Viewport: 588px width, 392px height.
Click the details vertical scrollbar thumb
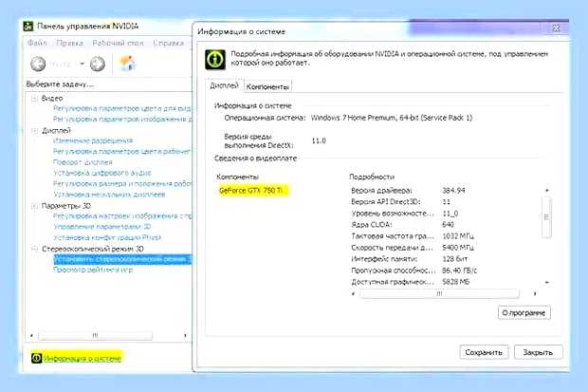547,217
